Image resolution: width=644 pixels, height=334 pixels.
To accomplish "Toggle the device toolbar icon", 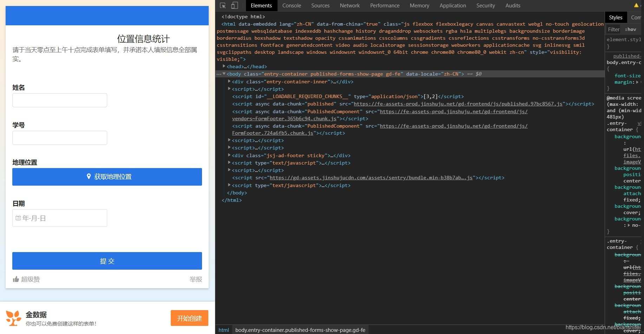I will tap(234, 6).
